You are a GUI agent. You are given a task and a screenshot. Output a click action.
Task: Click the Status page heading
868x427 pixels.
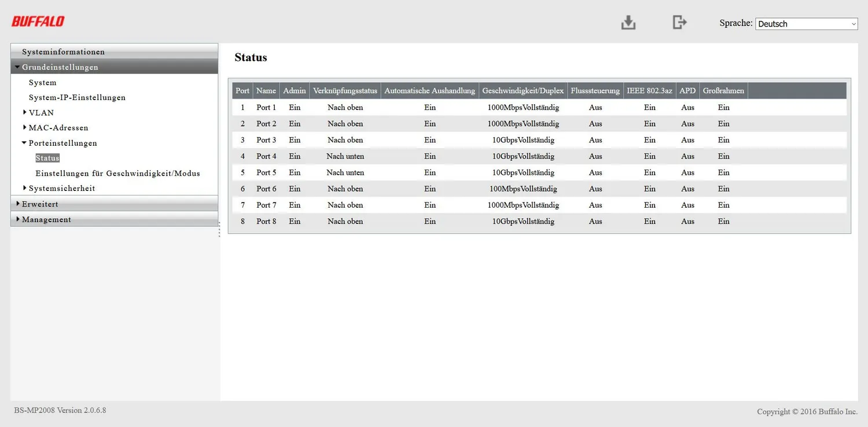click(251, 57)
